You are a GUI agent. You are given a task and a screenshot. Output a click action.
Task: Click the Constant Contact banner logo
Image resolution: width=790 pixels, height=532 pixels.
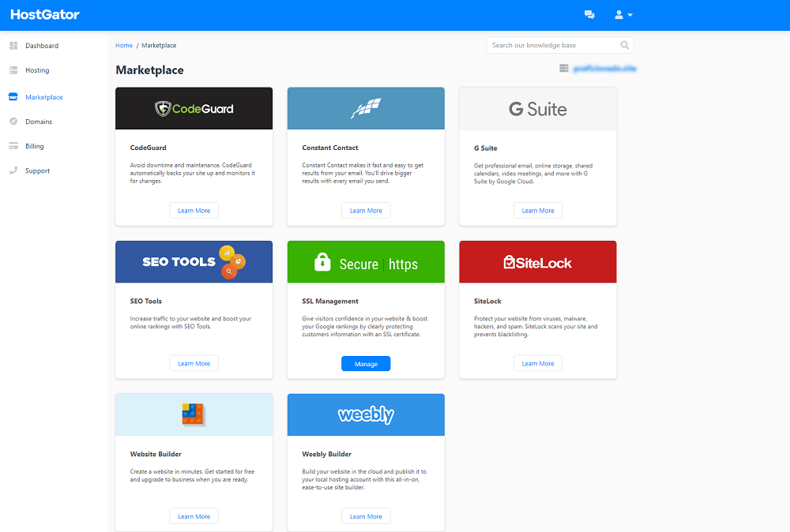pos(366,108)
